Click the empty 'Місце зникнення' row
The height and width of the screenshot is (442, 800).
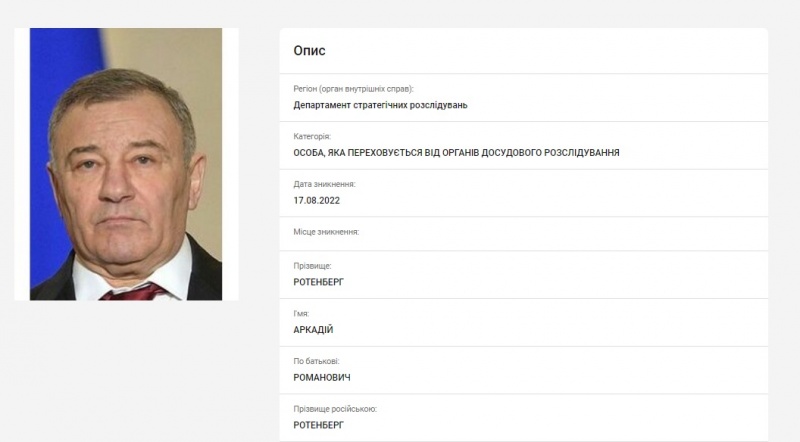pos(523,234)
